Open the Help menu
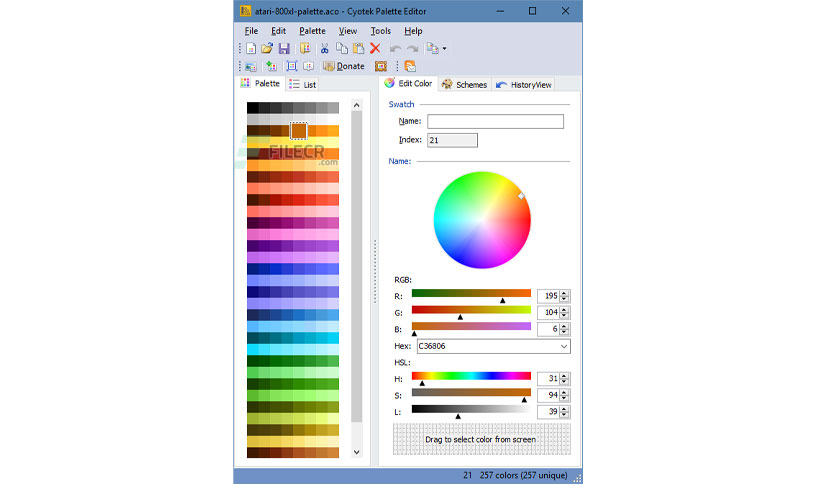Viewport: 836px width, 484px height. click(413, 31)
